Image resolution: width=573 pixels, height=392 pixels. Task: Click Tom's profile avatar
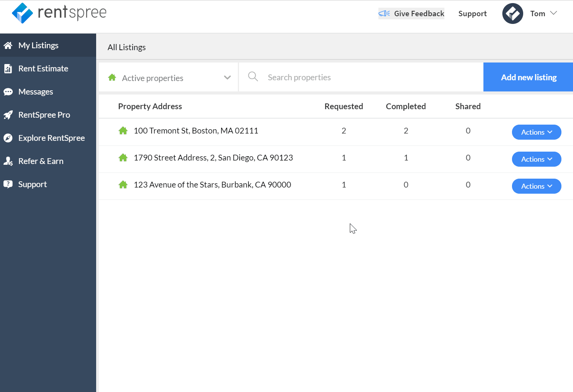(x=512, y=14)
